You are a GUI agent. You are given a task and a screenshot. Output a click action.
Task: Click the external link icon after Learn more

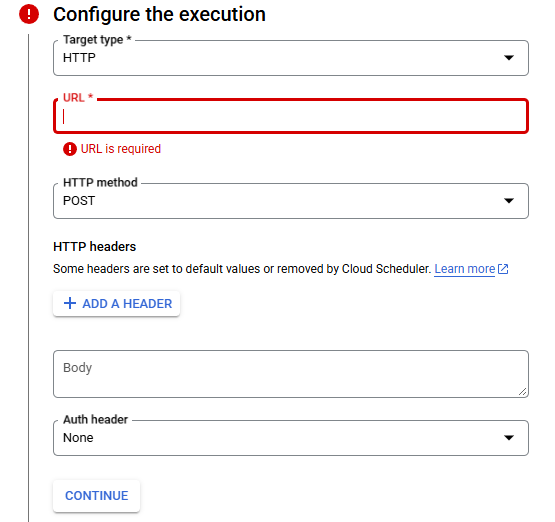click(x=503, y=269)
